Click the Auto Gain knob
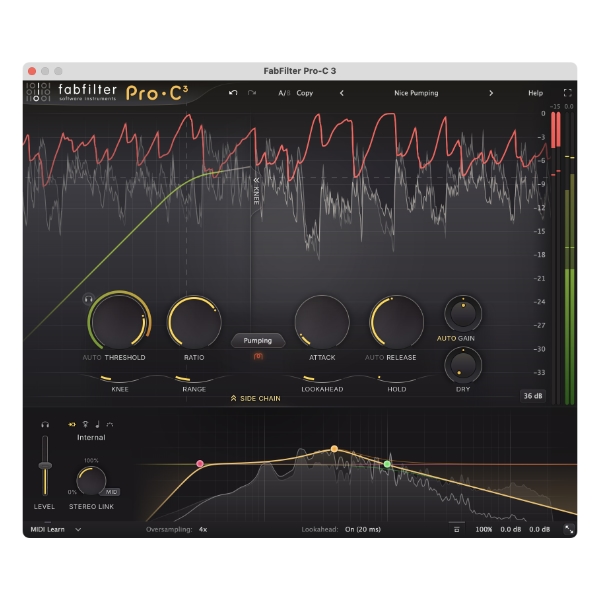The height and width of the screenshot is (600, 600). pyautogui.click(x=463, y=313)
